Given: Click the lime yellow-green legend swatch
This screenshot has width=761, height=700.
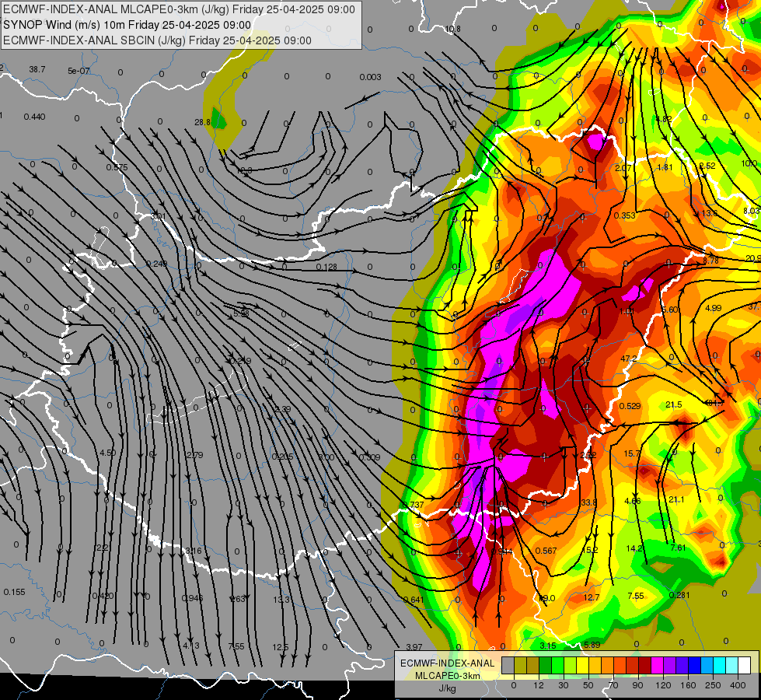Looking at the screenshot, I should pos(571,665).
